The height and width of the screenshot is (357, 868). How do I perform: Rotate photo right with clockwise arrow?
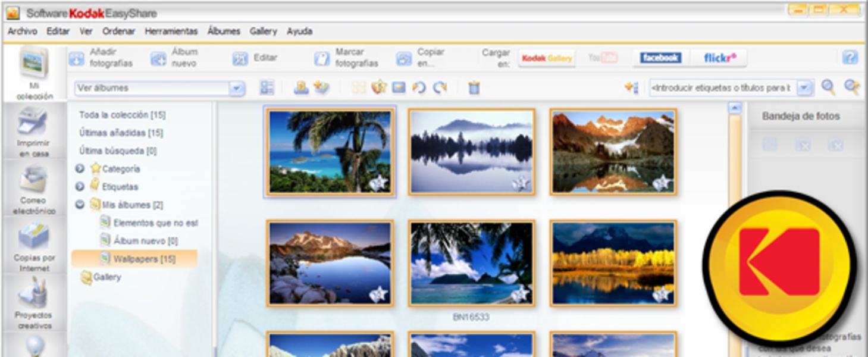[x=440, y=88]
